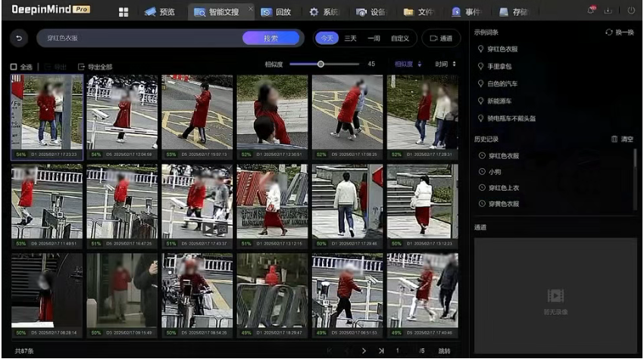Open the 预览 tab

(160, 12)
